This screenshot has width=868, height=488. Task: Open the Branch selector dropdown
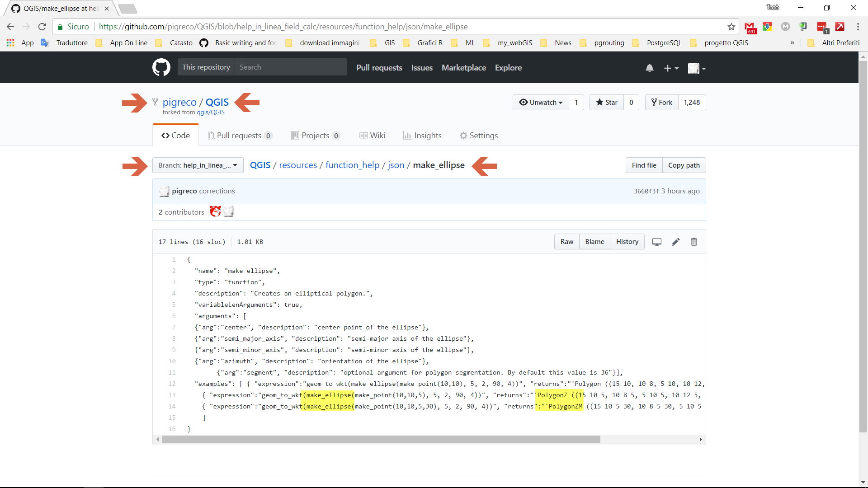click(198, 165)
